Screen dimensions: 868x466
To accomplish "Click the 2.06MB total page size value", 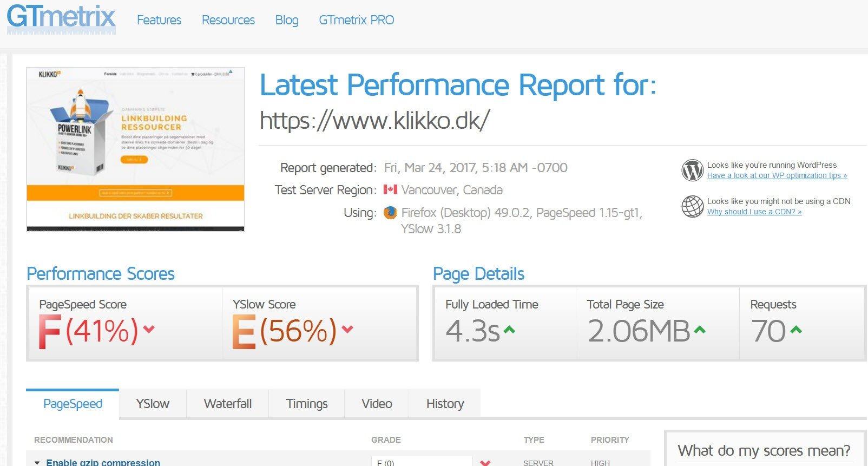I will (x=639, y=331).
